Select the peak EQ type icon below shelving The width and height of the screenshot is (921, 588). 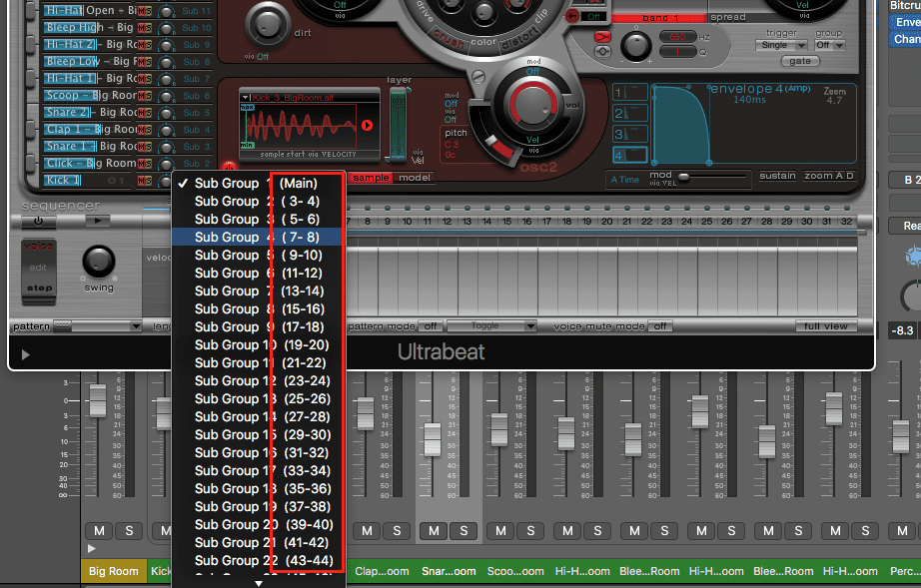coord(602,51)
